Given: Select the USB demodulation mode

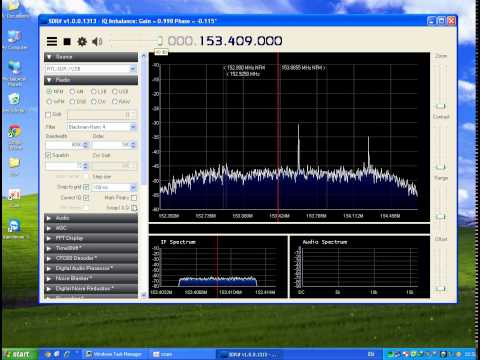Looking at the screenshot, I should coord(115,91).
